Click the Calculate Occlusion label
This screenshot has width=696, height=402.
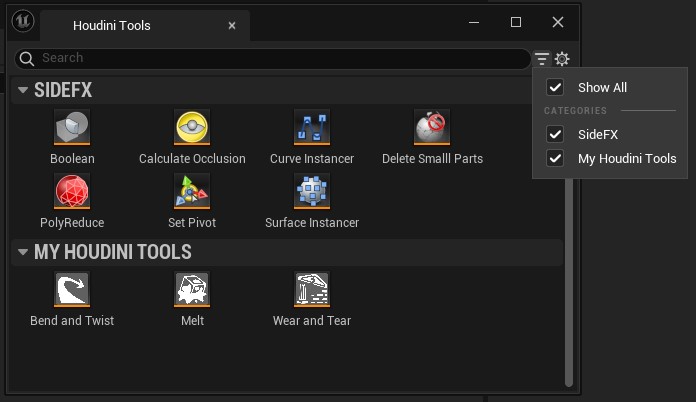pyautogui.click(x=192, y=159)
